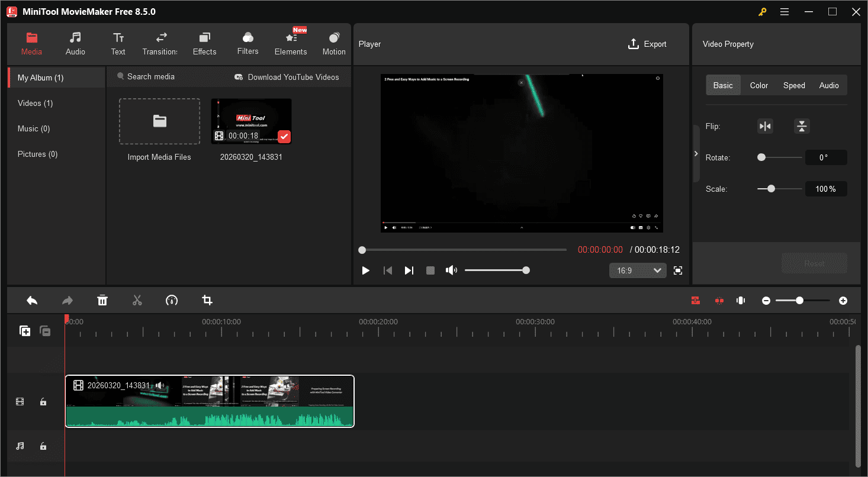Select the Undo icon above the timeline
The width and height of the screenshot is (868, 477).
pos(32,300)
